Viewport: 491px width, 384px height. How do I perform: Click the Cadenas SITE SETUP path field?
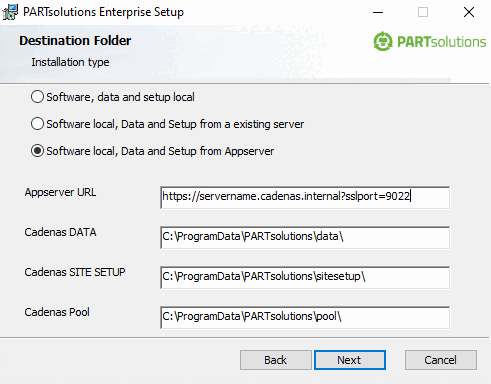click(x=305, y=277)
